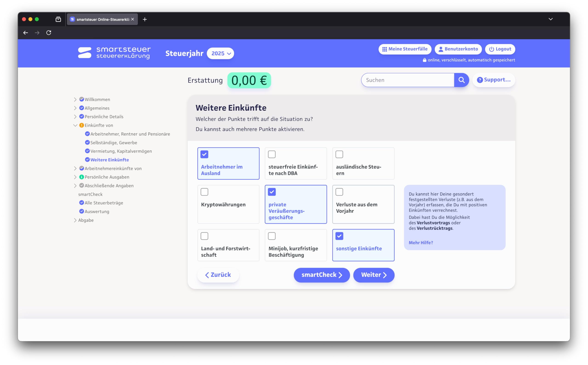Click the Erstattung 0,00 € amount badge
Viewport: 588px width, 365px height.
(249, 80)
